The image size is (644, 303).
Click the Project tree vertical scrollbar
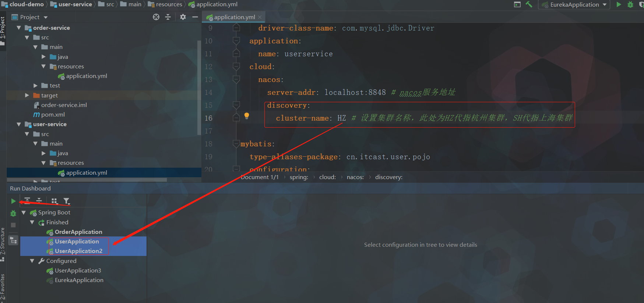coord(199,88)
